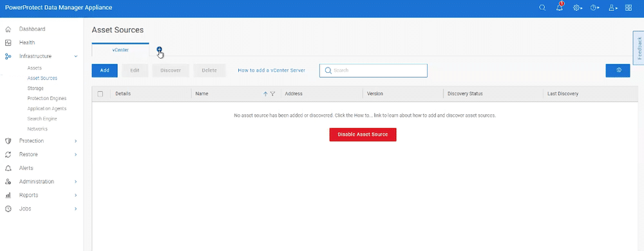Viewport: 644px width, 251px height.
Task: Open the help question mark menu
Action: tap(594, 8)
